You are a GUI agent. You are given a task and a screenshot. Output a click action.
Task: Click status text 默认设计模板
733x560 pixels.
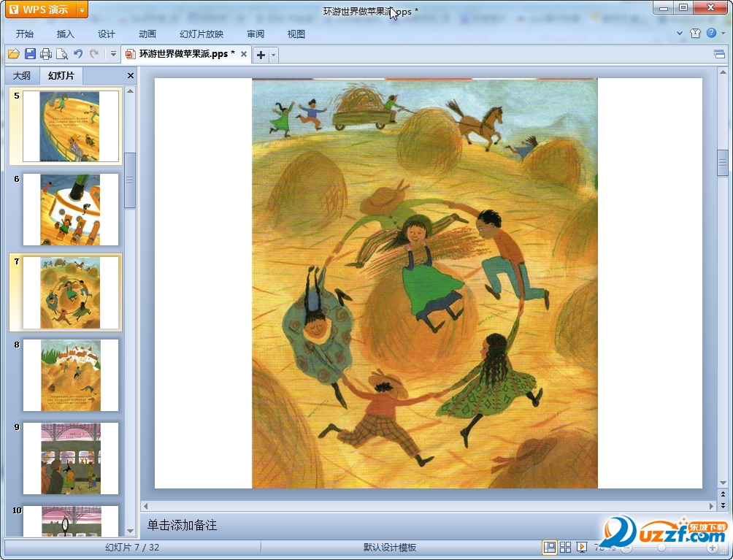click(x=390, y=548)
